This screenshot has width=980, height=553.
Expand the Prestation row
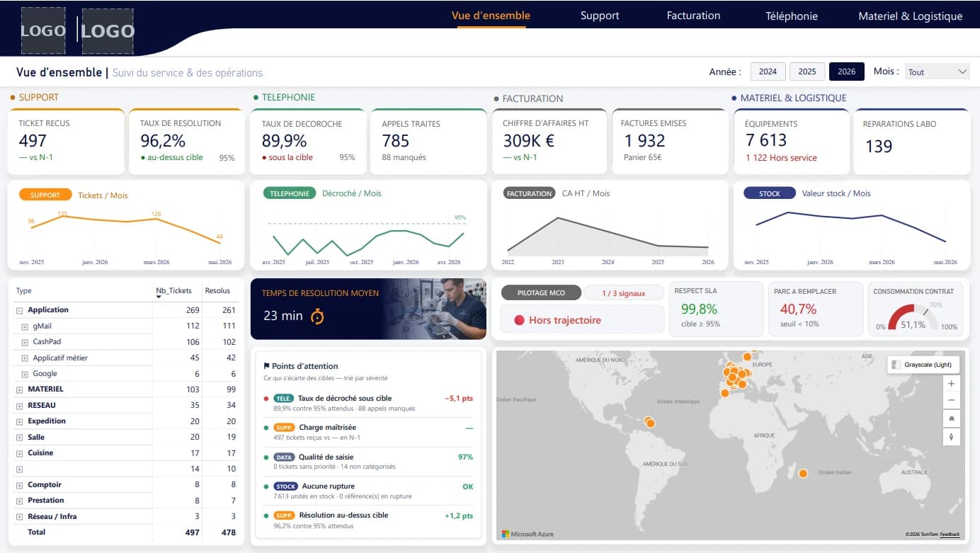click(18, 501)
